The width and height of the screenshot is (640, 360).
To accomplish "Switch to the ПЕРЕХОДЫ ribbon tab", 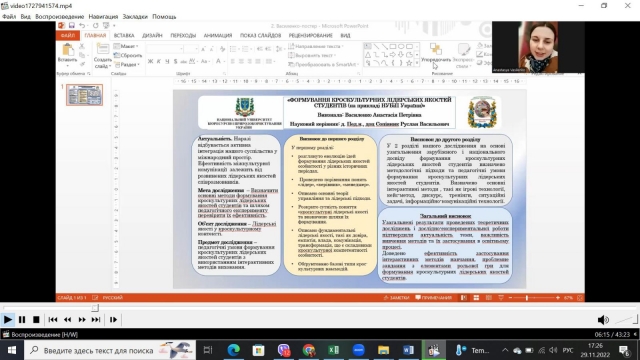I will pyautogui.click(x=183, y=36).
